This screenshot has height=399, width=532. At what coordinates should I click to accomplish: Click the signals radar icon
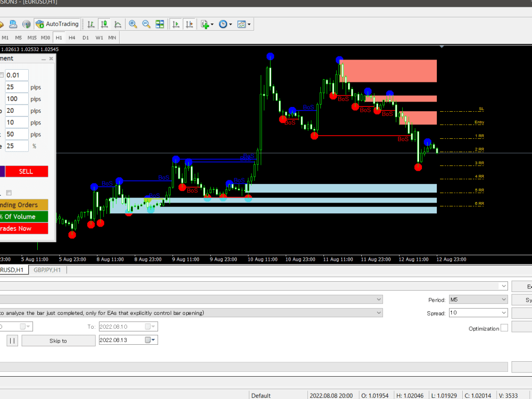27,24
